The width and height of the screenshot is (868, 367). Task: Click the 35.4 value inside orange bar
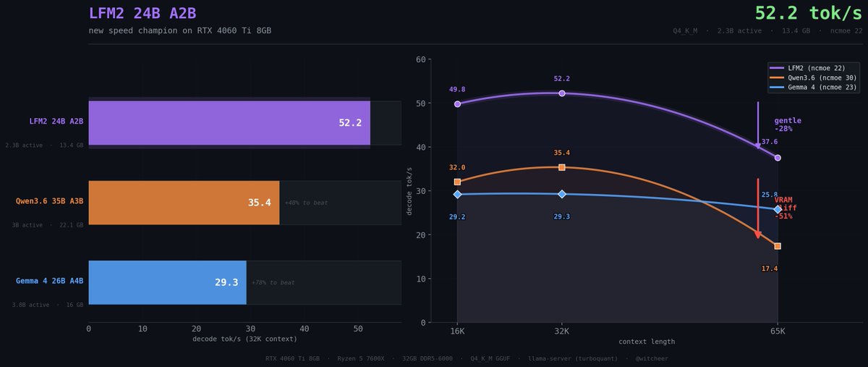[x=259, y=203]
